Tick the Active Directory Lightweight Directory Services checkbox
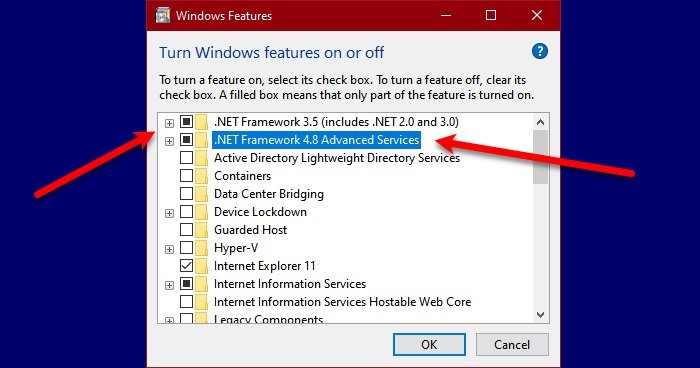 (186, 158)
